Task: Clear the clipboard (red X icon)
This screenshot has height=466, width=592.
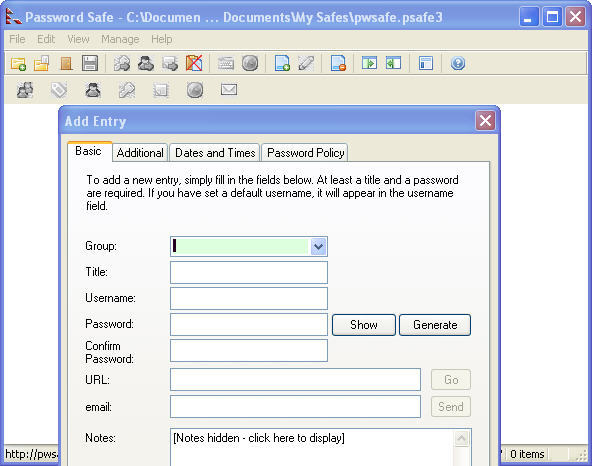Action: [x=194, y=63]
